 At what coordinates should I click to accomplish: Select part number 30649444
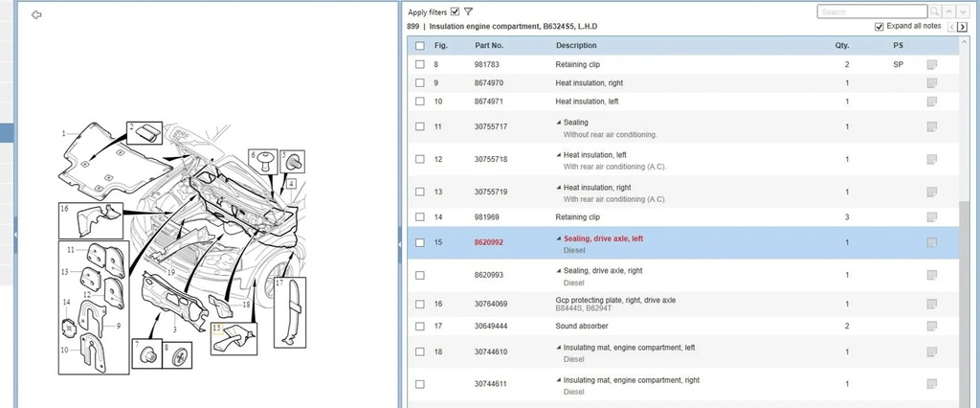click(491, 326)
